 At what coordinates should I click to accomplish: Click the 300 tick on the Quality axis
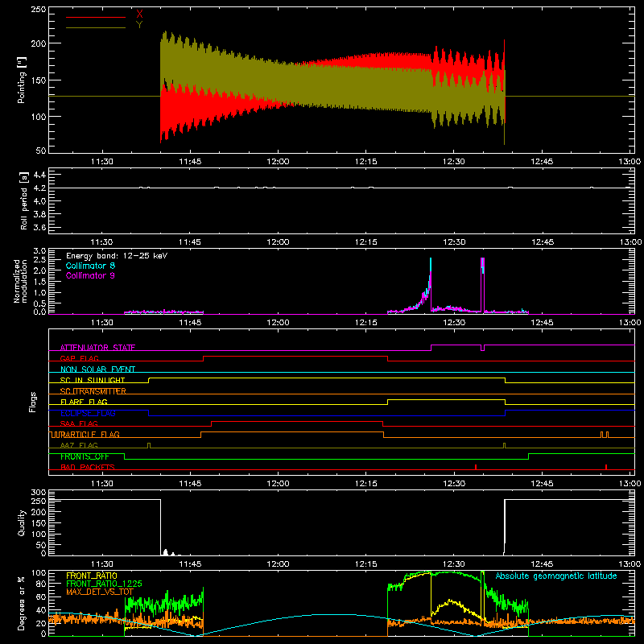[x=38, y=493]
